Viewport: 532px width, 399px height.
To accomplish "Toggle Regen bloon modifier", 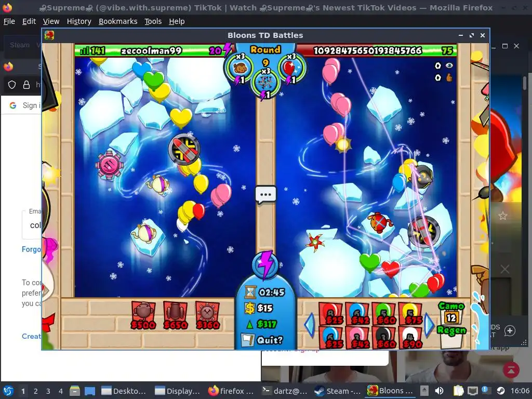I will point(451,337).
